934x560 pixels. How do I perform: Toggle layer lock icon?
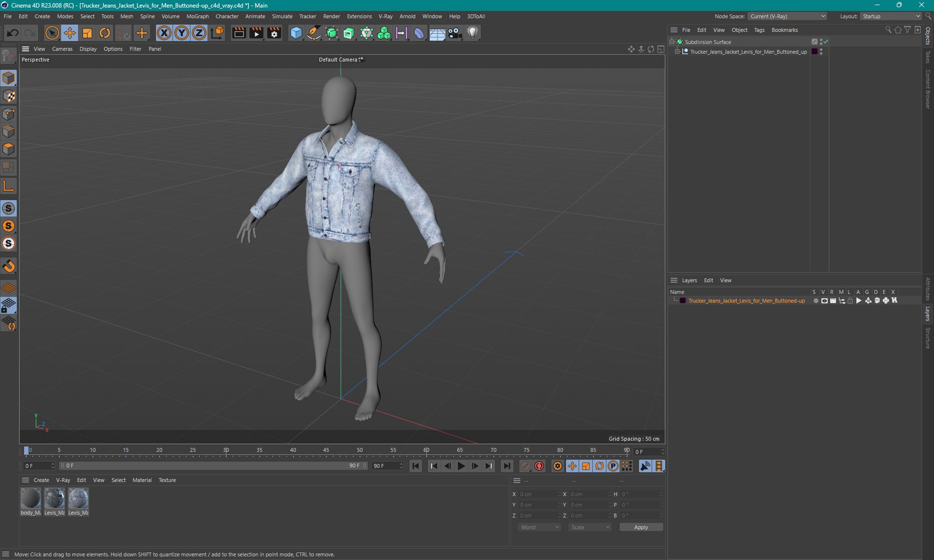(x=850, y=301)
